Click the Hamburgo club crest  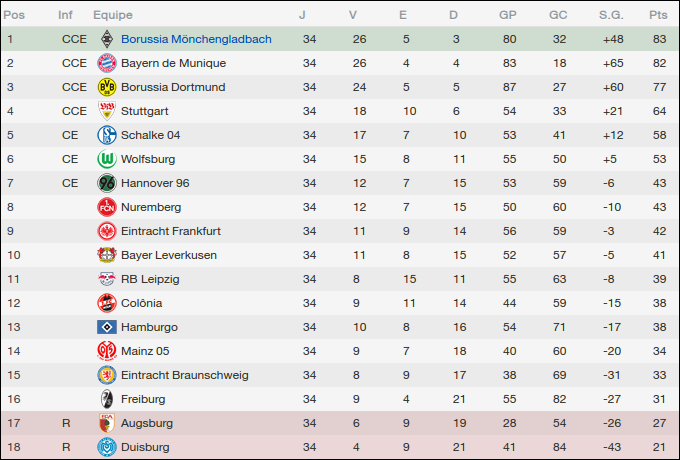coord(106,327)
